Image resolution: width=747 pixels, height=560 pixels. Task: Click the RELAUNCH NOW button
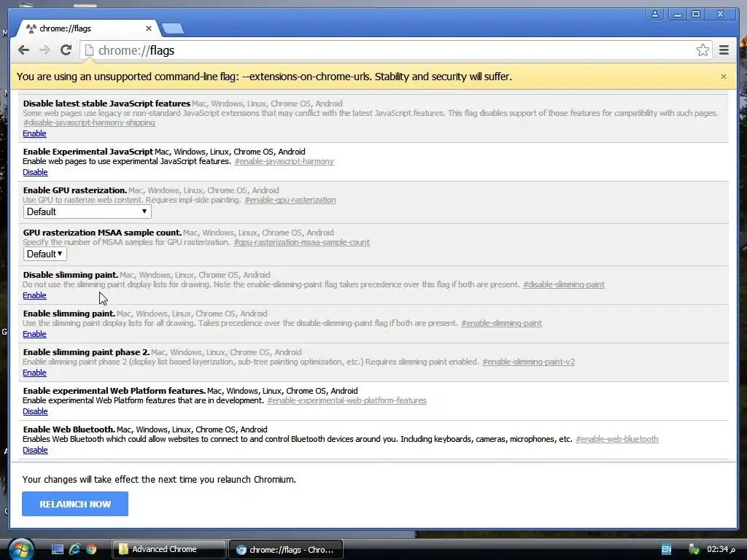75,504
